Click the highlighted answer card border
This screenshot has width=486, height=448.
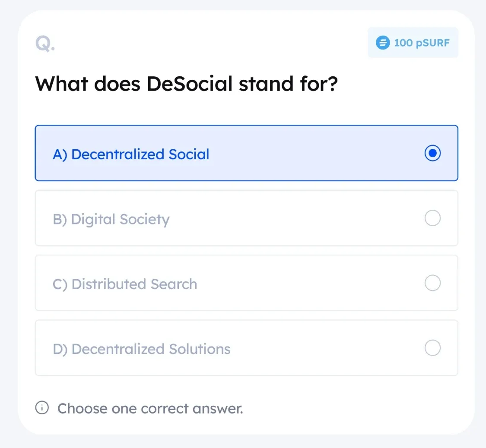(246, 126)
